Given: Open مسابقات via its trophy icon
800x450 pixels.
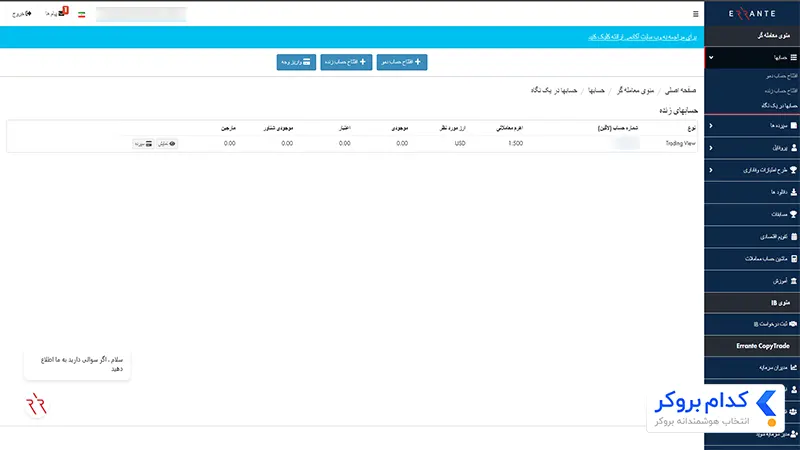Looking at the screenshot, I should [x=793, y=214].
